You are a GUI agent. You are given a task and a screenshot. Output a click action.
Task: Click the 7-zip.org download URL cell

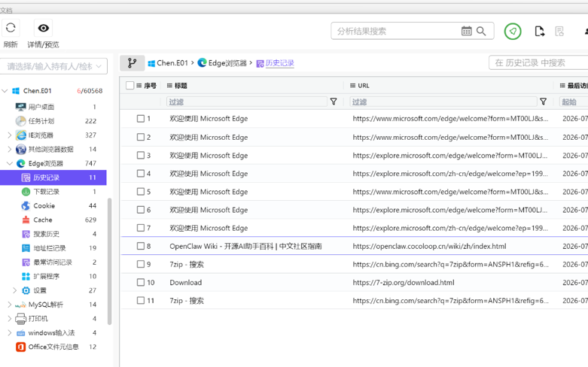[x=404, y=282]
